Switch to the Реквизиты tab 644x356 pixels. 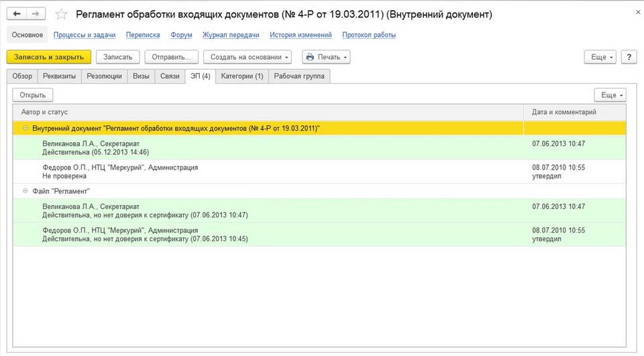(59, 76)
